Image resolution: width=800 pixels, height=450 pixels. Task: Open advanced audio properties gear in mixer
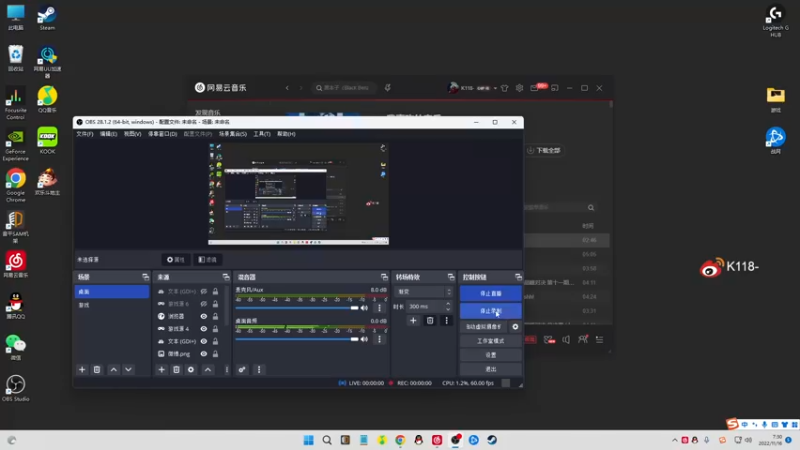point(242,369)
